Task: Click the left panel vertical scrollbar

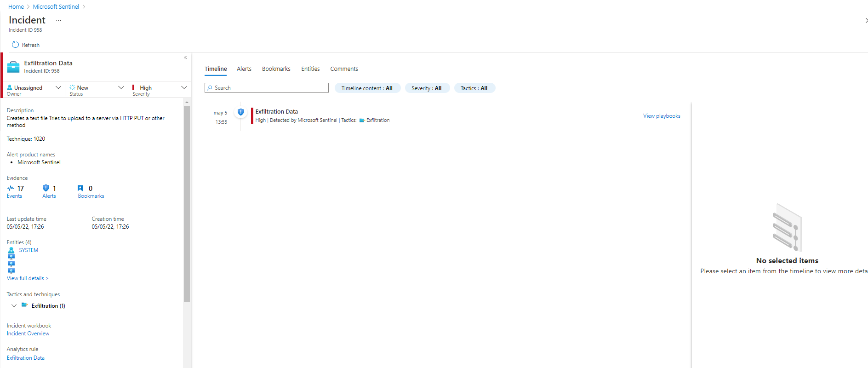Action: tap(187, 202)
